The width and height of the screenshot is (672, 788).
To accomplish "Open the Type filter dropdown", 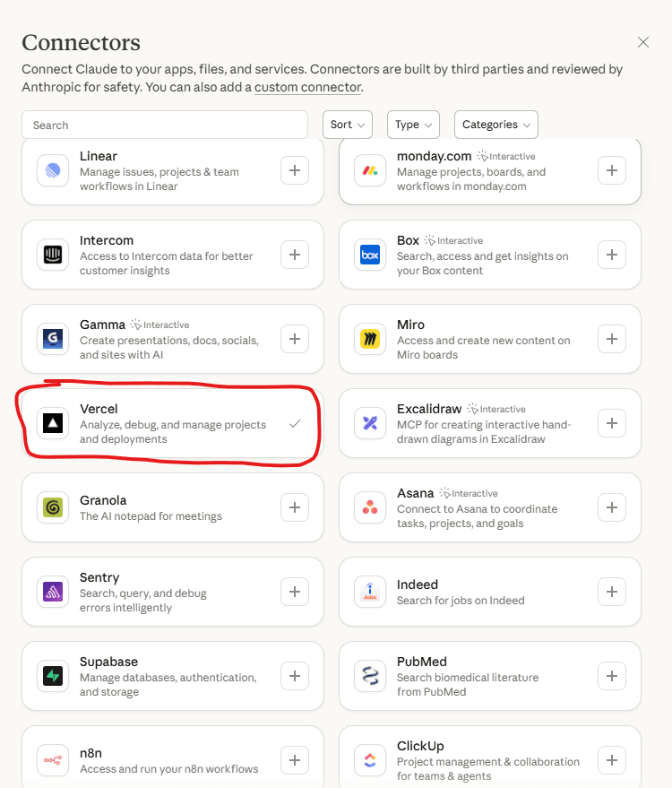I will pyautogui.click(x=413, y=125).
